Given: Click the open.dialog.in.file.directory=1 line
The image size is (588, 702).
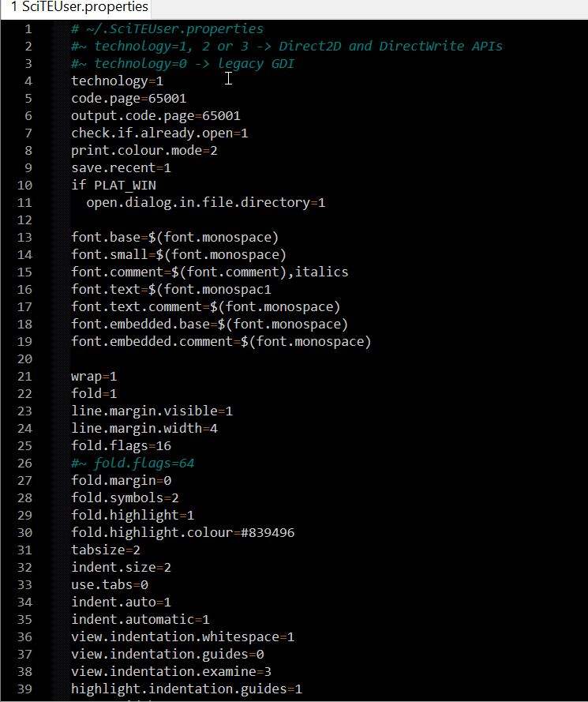Looking at the screenshot, I should (205, 203).
